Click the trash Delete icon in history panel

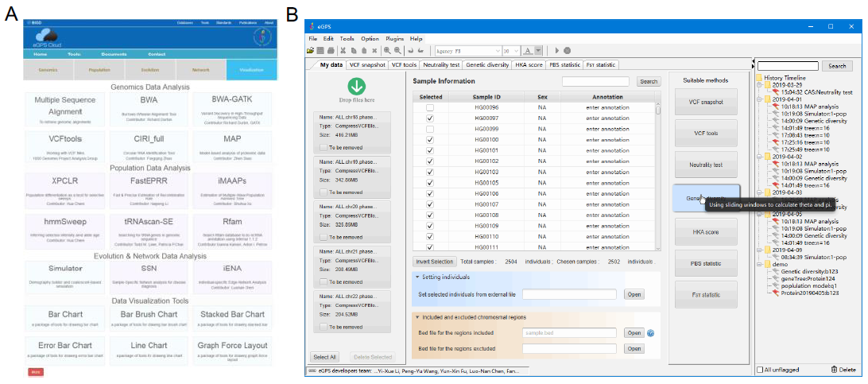833,370
